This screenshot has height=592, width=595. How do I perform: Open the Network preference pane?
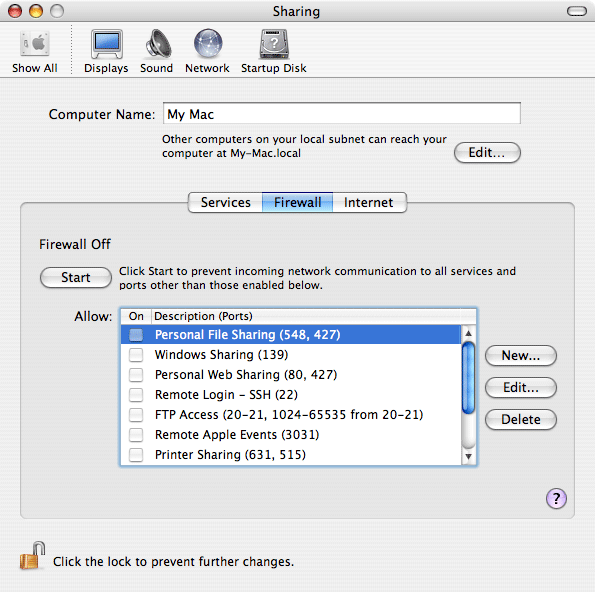point(207,52)
